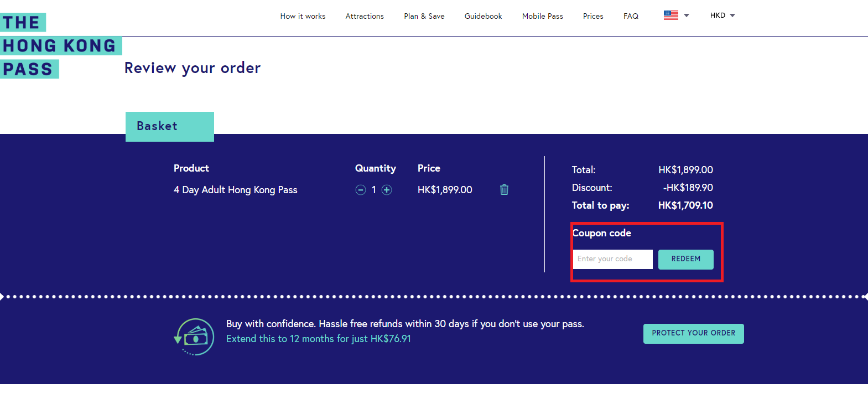The width and height of the screenshot is (868, 398).
Task: Expand the language dropdown arrow
Action: (x=687, y=15)
